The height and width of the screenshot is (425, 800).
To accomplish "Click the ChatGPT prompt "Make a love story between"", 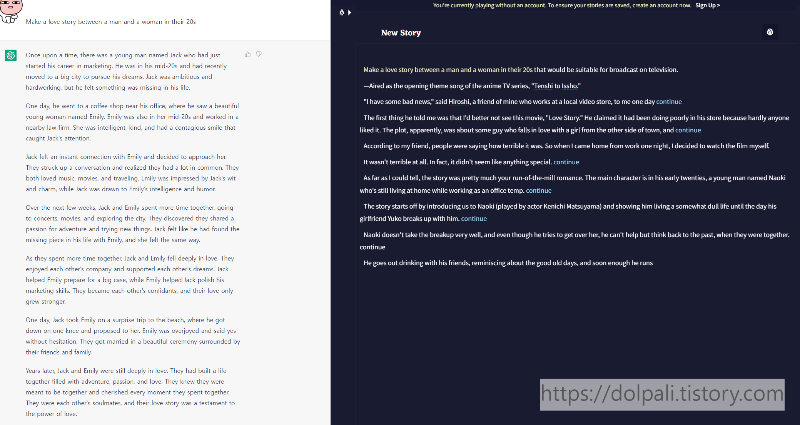I will (111, 22).
